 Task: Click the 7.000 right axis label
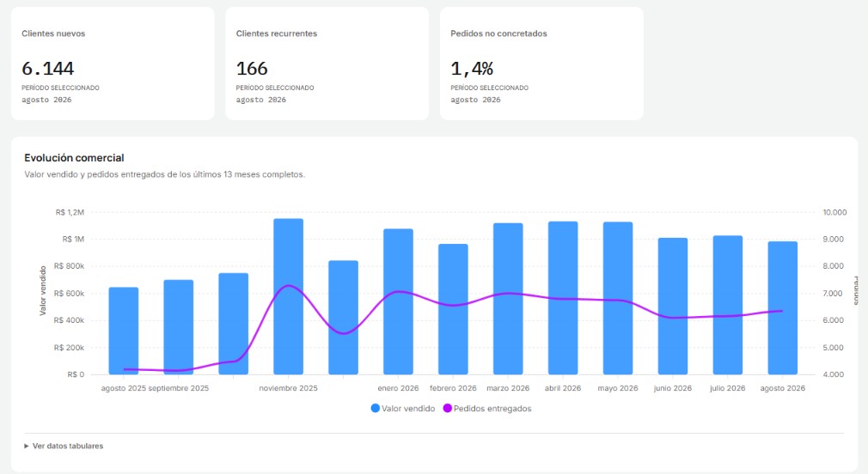833,294
